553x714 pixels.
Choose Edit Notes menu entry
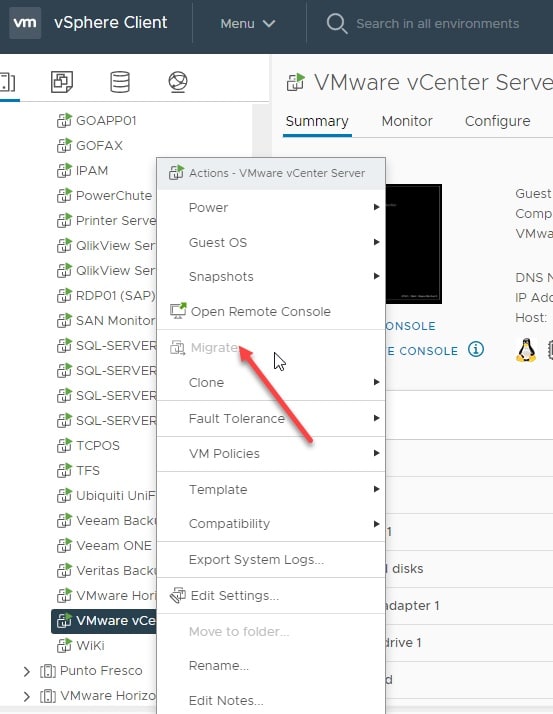pos(271,700)
